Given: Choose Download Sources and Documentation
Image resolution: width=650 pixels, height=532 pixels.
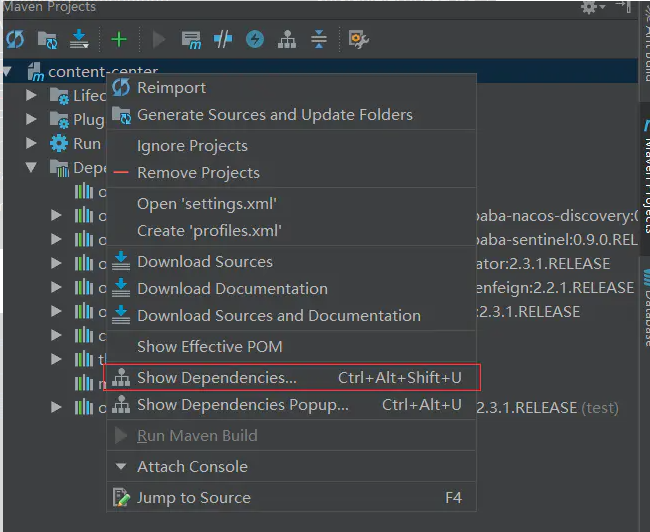Looking at the screenshot, I should point(291,316).
